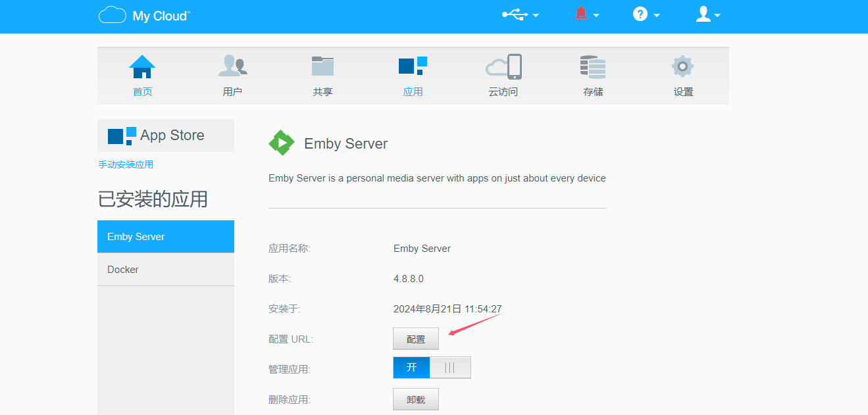Expand the help dropdown arrow
This screenshot has width=868, height=415.
[656, 16]
